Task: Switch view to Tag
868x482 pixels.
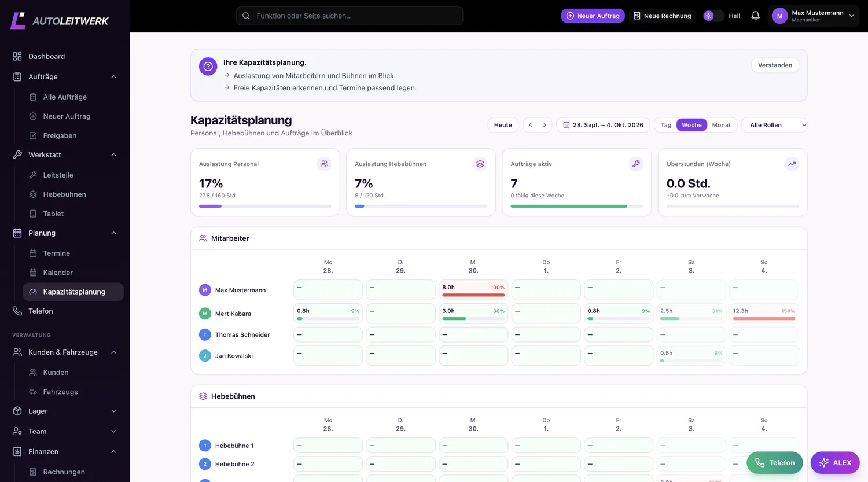Action: (x=666, y=125)
